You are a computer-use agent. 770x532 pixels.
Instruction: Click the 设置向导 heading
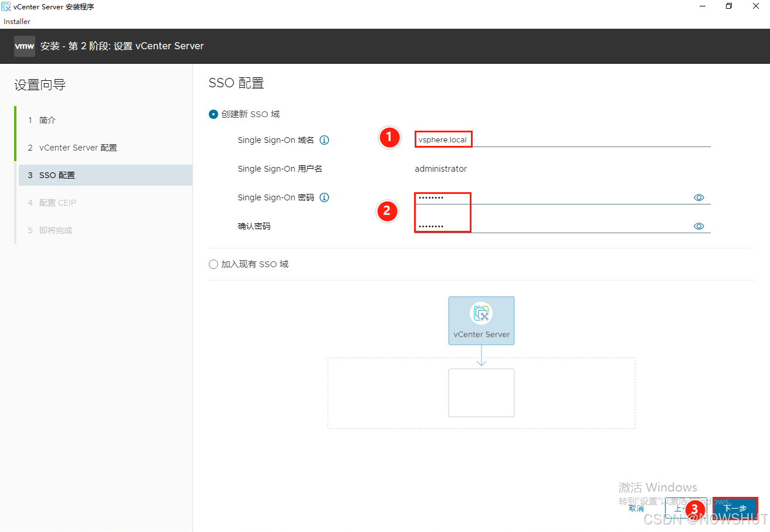point(40,85)
